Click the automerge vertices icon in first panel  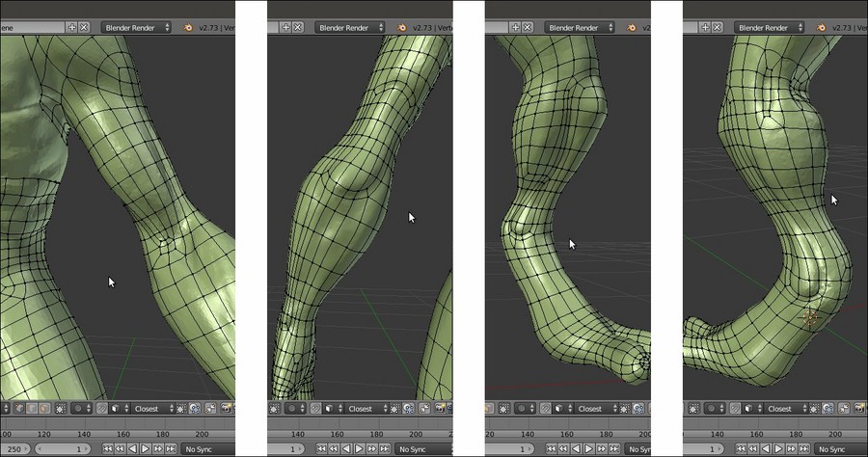pos(210,409)
